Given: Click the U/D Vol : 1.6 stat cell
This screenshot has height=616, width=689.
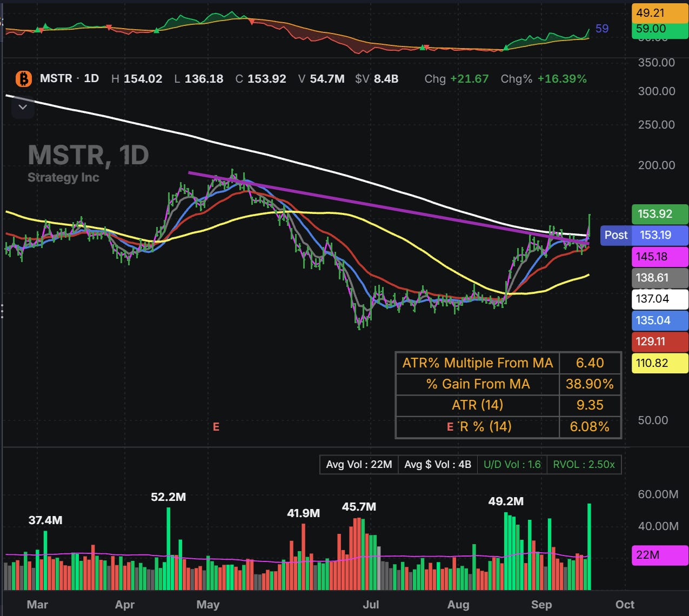Looking at the screenshot, I should coord(512,464).
